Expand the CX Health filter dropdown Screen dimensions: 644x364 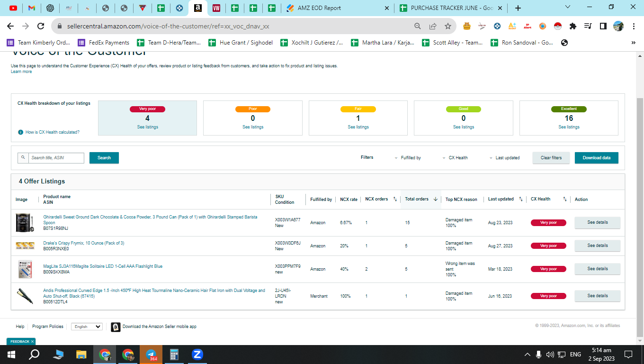pyautogui.click(x=455, y=158)
